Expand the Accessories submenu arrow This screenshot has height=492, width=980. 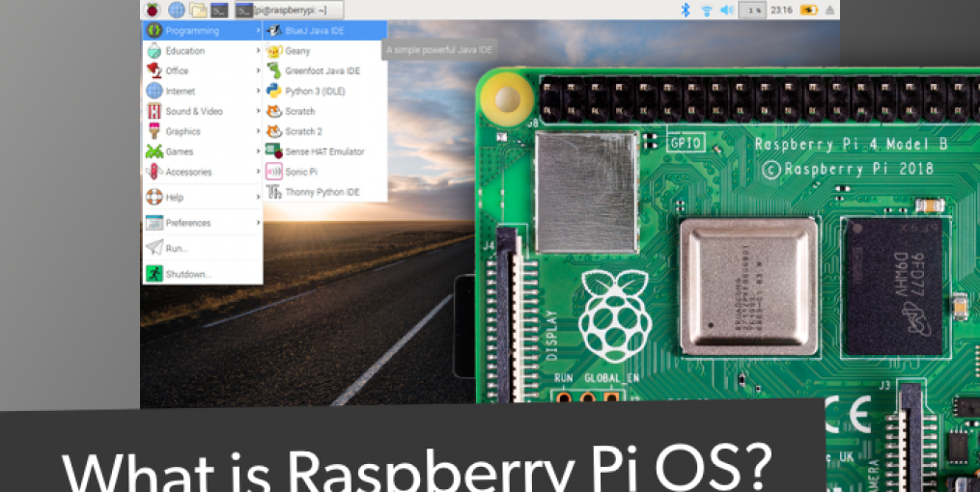pyautogui.click(x=258, y=172)
